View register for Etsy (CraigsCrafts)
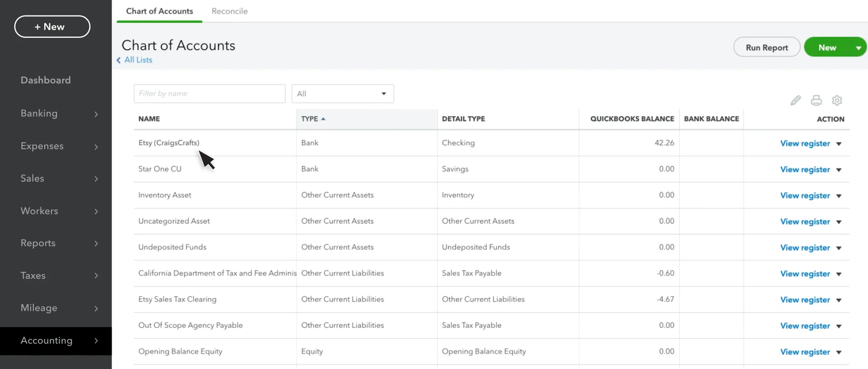This screenshot has height=369, width=868. (x=805, y=143)
